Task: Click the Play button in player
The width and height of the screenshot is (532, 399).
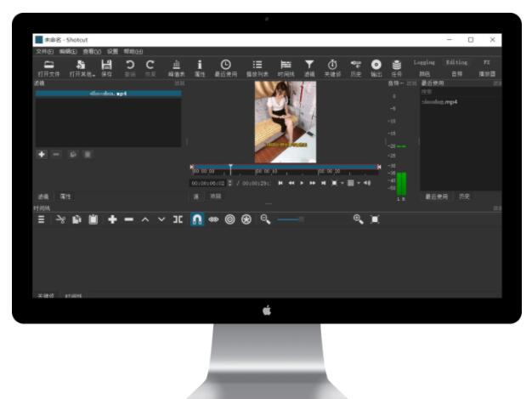Action: [x=302, y=183]
